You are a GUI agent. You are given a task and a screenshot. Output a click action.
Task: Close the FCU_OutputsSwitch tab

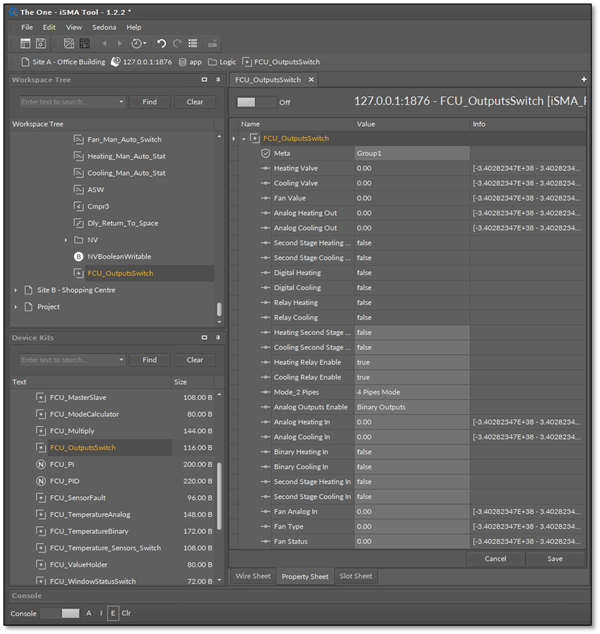tap(311, 80)
